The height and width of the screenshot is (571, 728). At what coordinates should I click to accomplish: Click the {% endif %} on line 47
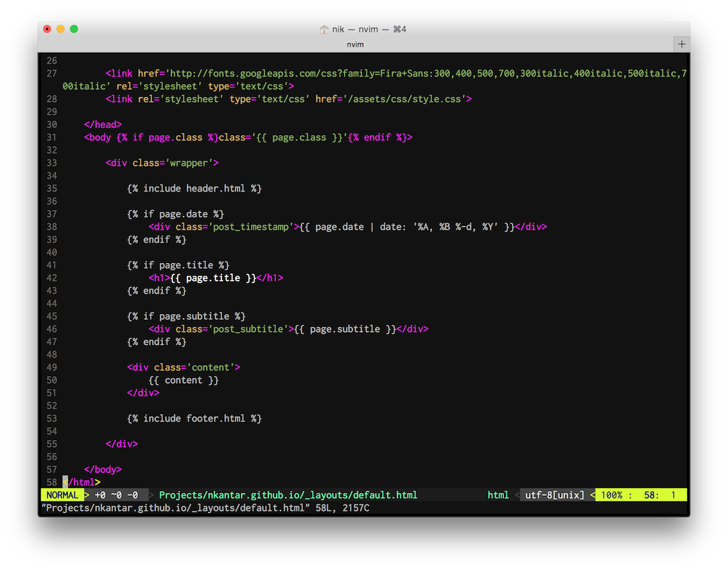(x=157, y=342)
